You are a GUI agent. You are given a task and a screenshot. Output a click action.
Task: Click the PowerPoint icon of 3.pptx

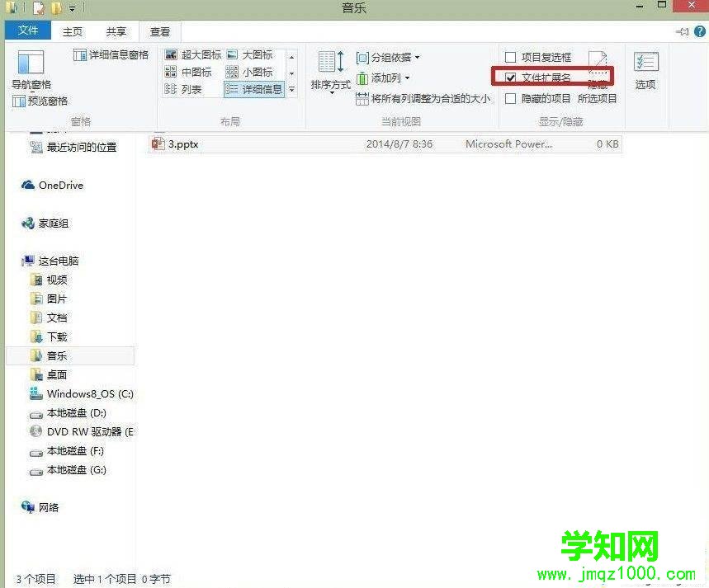[x=158, y=143]
